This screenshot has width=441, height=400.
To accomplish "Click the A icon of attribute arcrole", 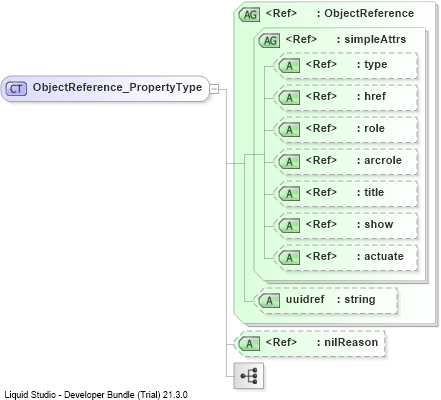I will pos(289,162).
